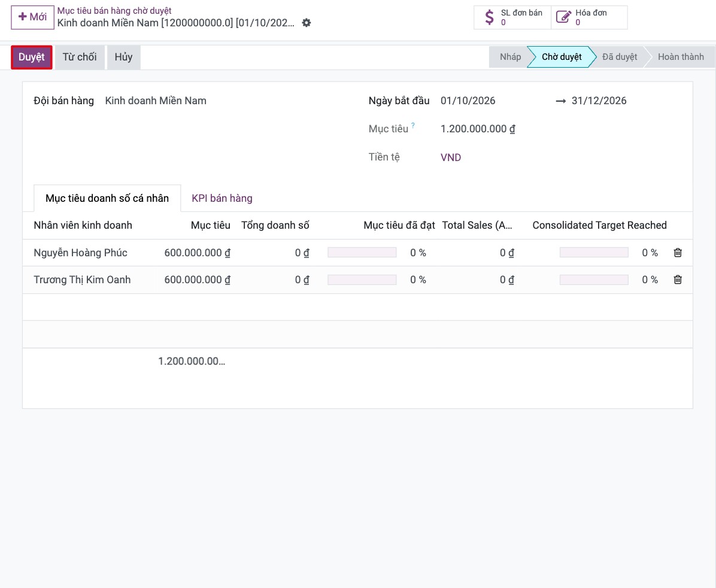Sort by Total Sales (A...) column header
The width and height of the screenshot is (716, 588).
click(477, 225)
